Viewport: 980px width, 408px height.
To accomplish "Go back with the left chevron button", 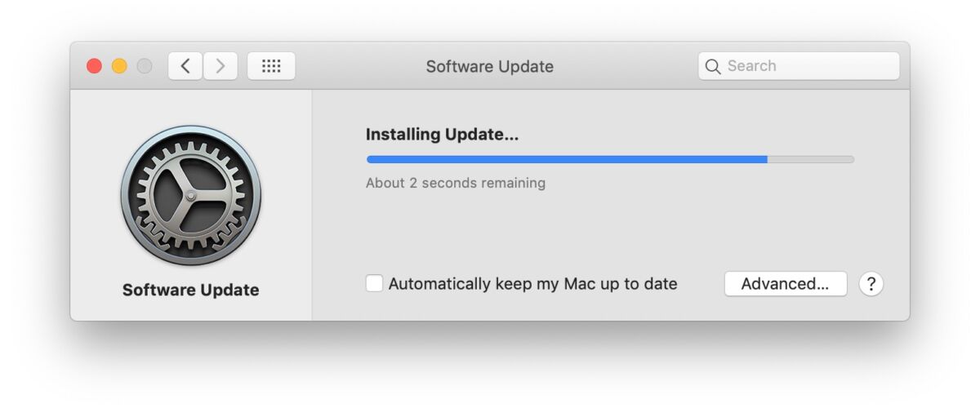I will click(185, 66).
